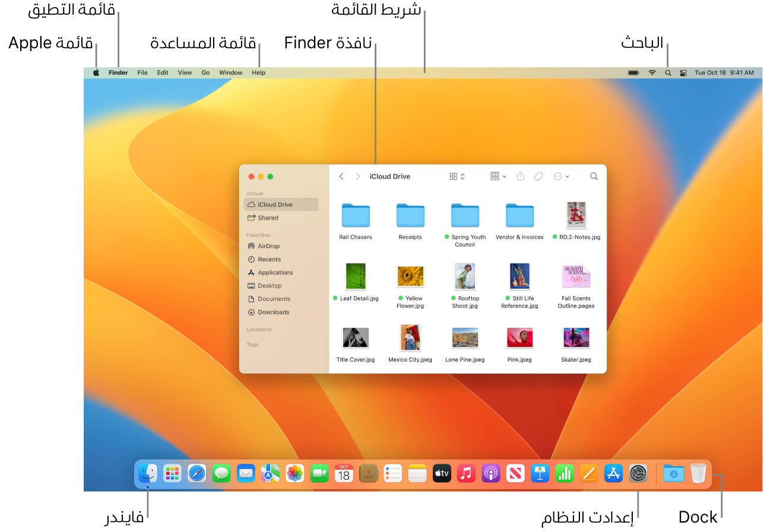Open Calendar in the Dock

pos(344,473)
